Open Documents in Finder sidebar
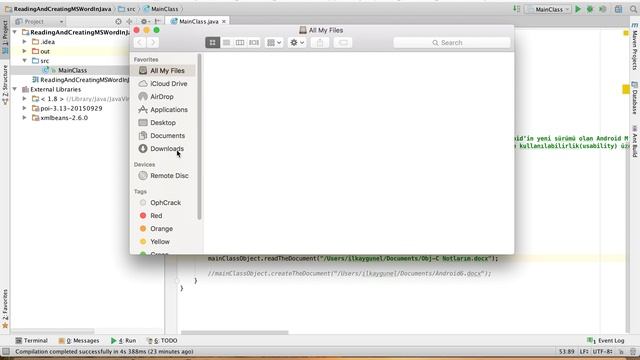640x360 pixels. [163, 136]
